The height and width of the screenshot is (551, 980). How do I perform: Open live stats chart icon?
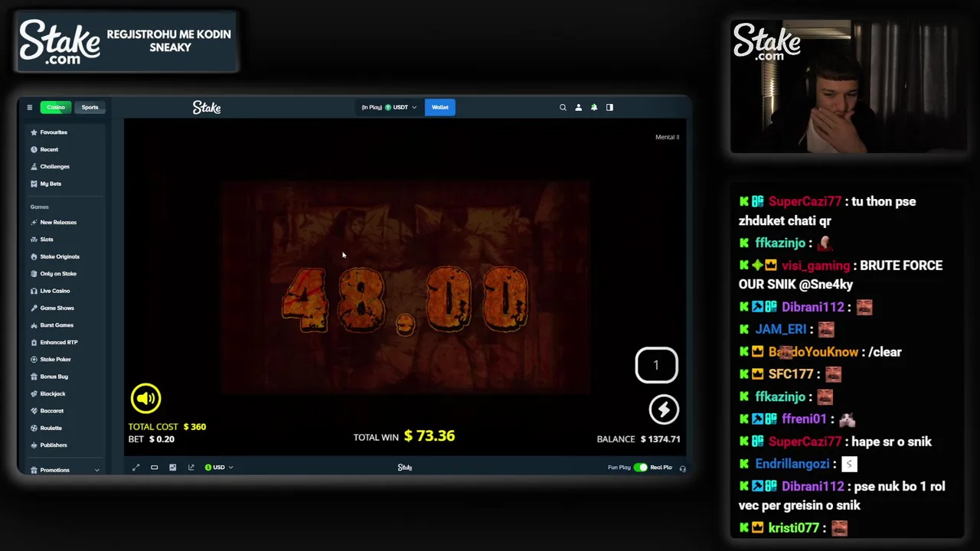[172, 467]
